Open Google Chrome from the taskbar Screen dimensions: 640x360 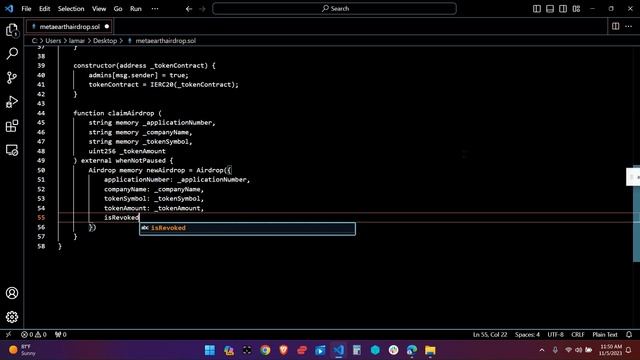[265, 350]
